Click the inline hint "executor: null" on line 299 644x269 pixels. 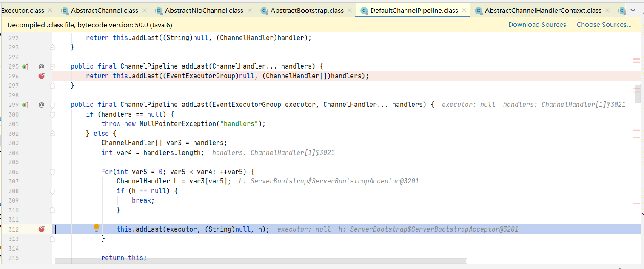point(468,105)
